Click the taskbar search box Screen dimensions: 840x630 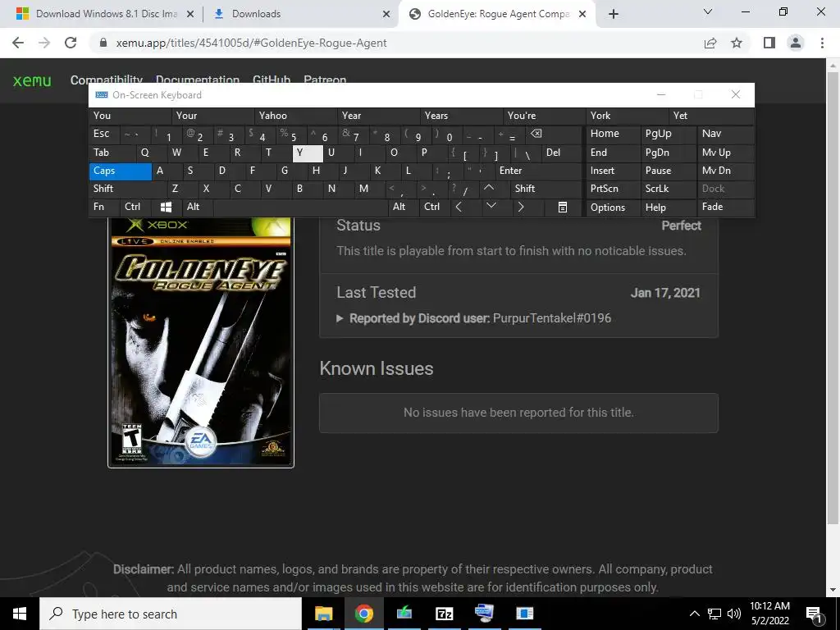pos(171,614)
